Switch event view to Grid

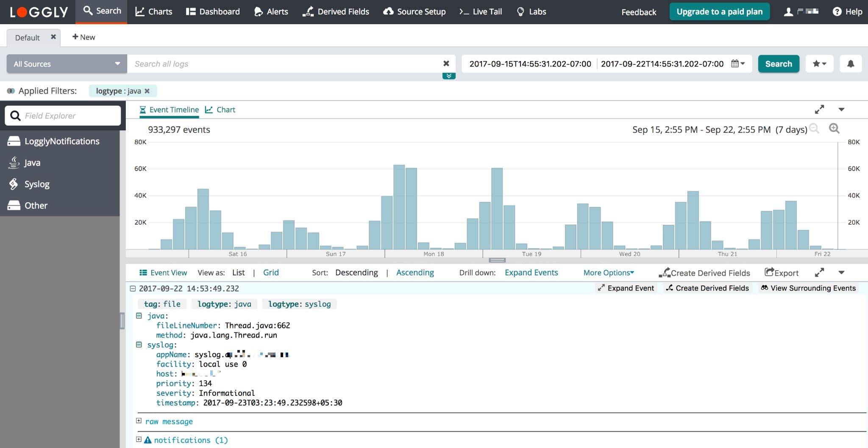tap(271, 273)
